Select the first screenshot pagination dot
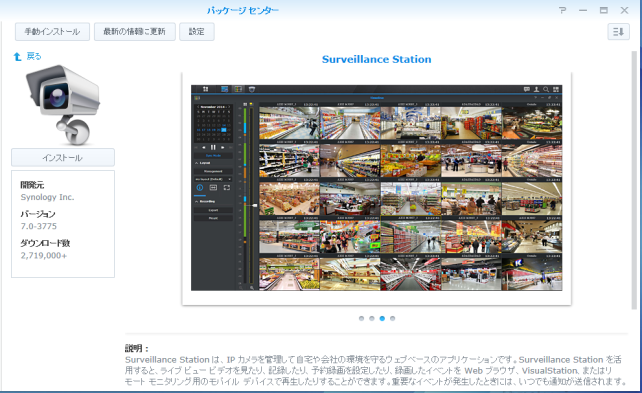The image size is (642, 393). point(361,318)
